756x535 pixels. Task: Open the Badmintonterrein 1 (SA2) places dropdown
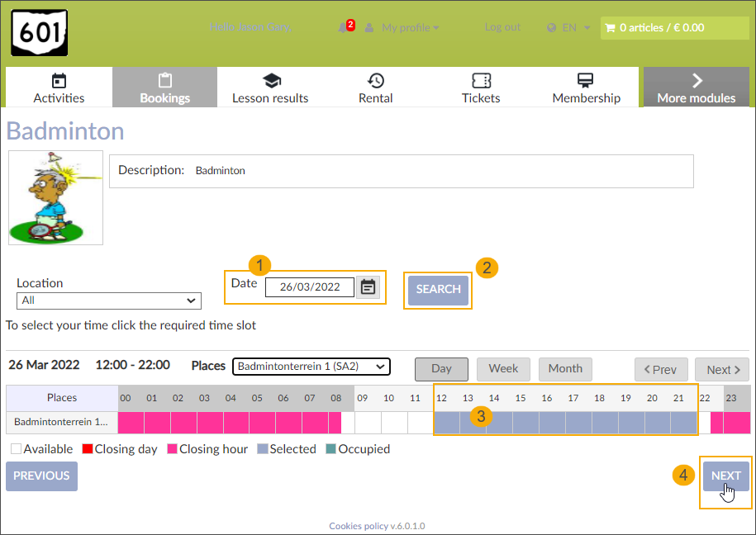311,367
